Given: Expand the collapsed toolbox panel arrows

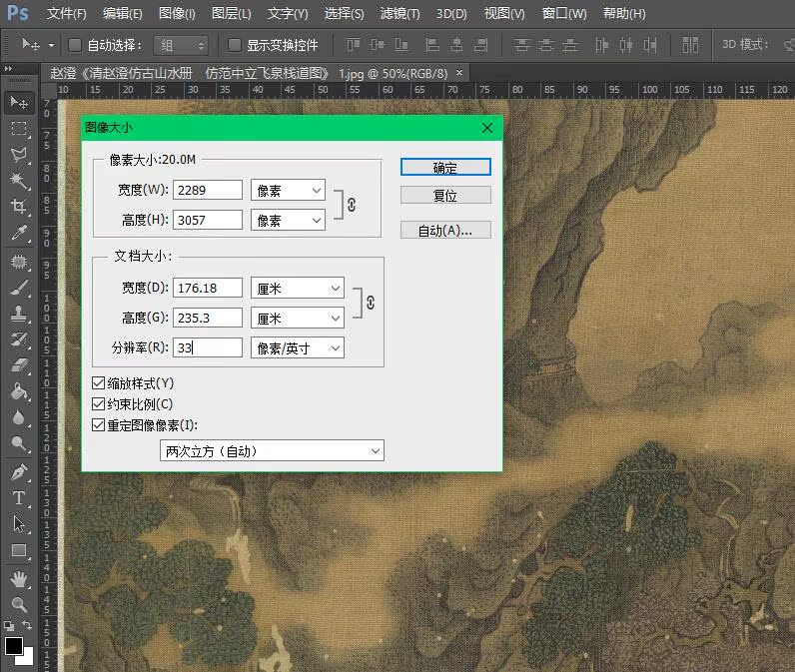Looking at the screenshot, I should point(8,69).
